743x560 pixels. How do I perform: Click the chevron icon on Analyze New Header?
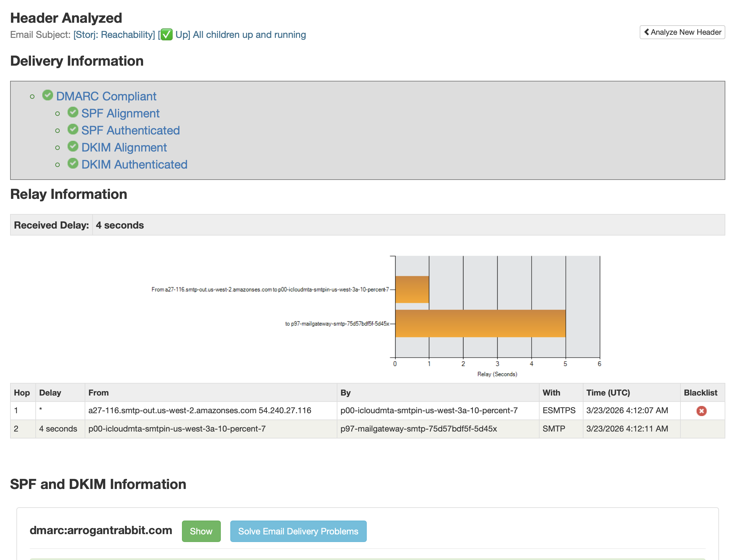click(x=646, y=32)
